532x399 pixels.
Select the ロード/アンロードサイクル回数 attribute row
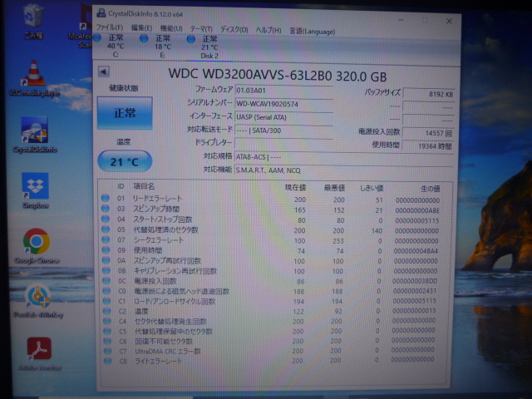(x=273, y=301)
